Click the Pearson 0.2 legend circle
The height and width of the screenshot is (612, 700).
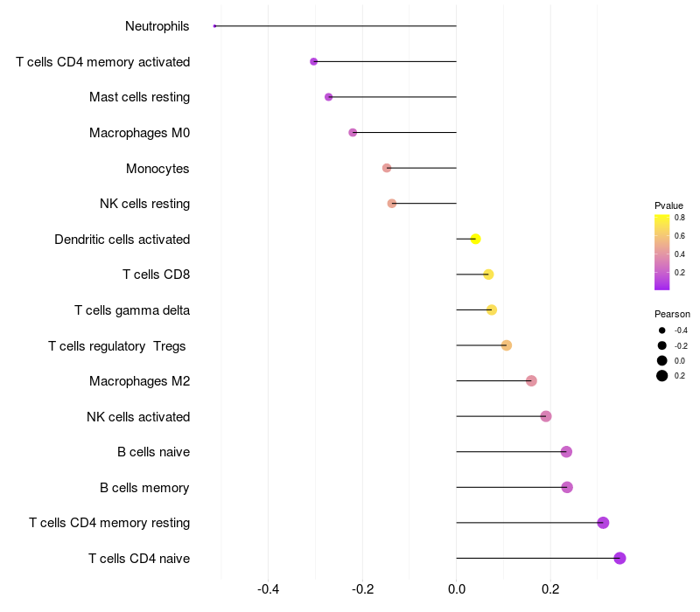pyautogui.click(x=662, y=376)
